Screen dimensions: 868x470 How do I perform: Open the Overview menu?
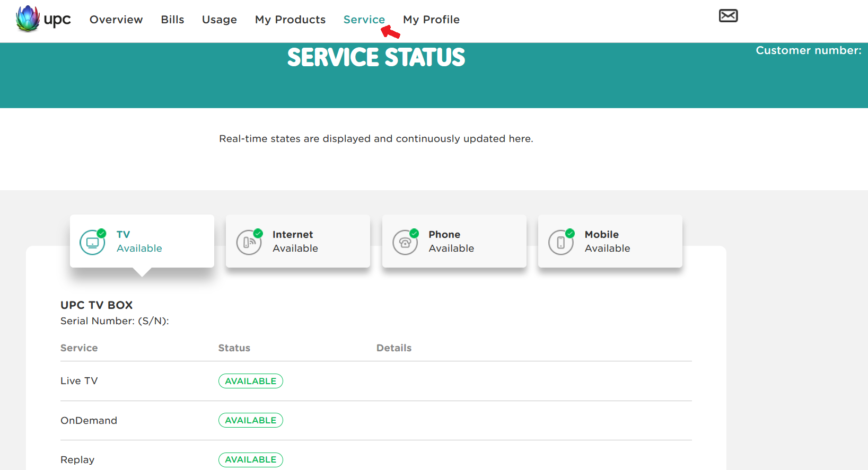pyautogui.click(x=116, y=20)
